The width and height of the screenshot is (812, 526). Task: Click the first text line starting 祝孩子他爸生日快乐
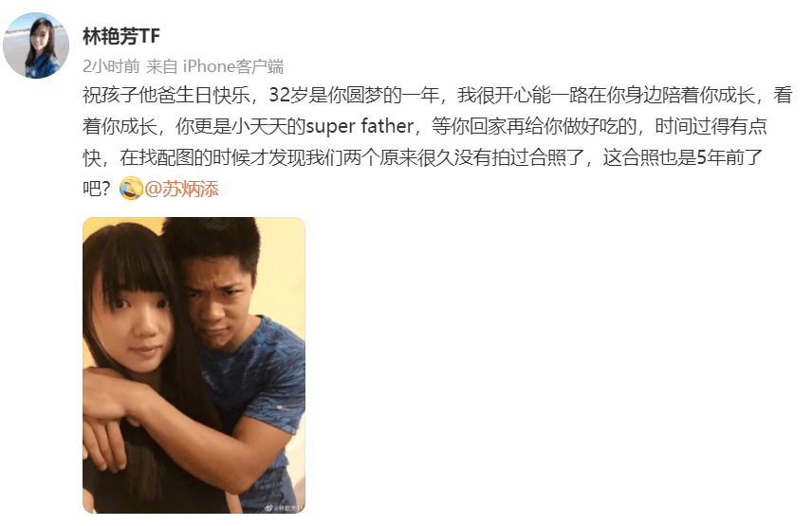point(437,95)
